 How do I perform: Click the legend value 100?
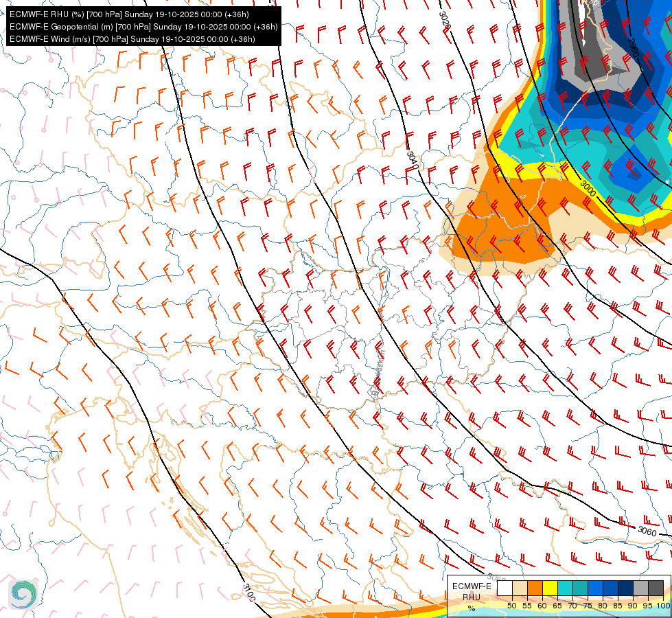[x=663, y=606]
